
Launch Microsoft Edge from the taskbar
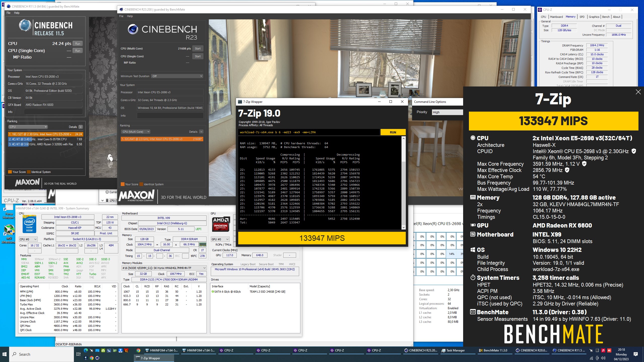click(x=86, y=350)
